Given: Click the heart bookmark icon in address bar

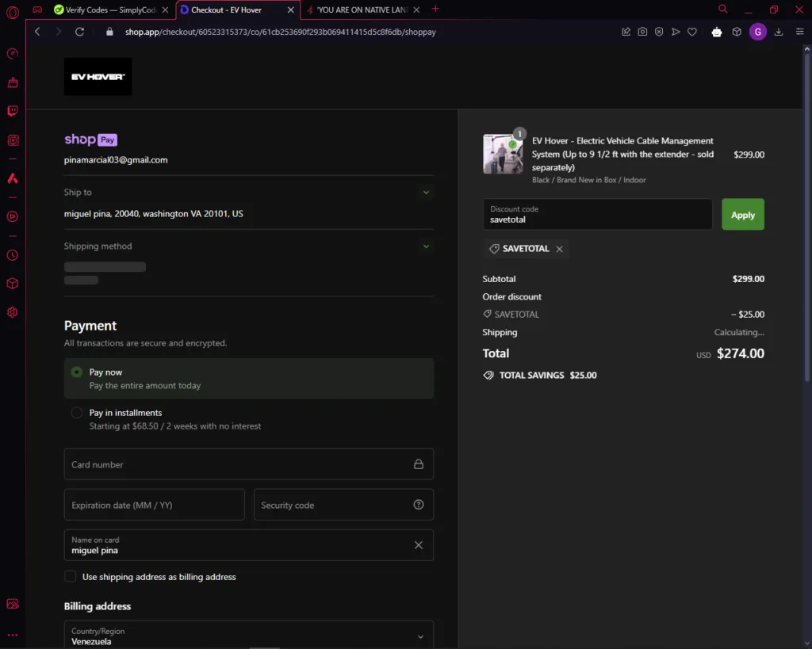Looking at the screenshot, I should click(x=692, y=32).
